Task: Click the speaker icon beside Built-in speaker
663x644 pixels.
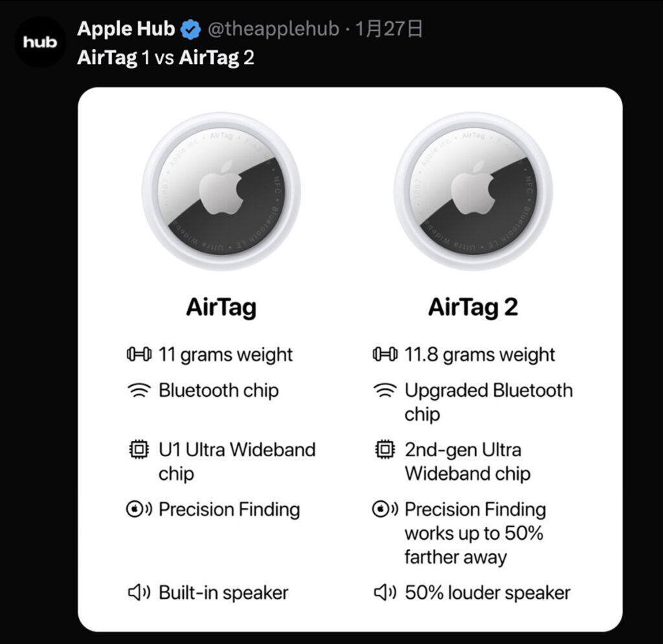Action: tap(139, 592)
